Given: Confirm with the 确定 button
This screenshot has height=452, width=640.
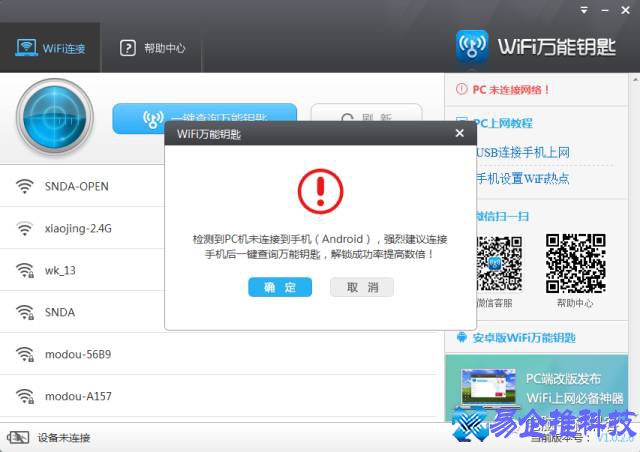Looking at the screenshot, I should tap(280, 287).
